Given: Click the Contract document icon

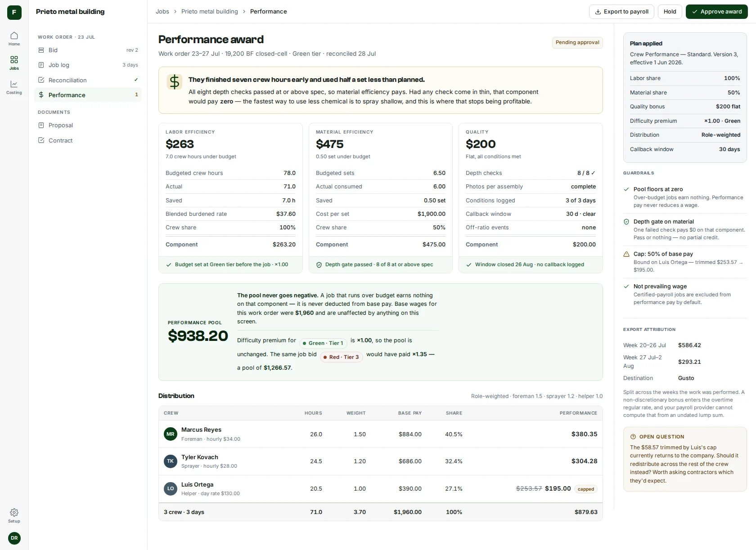Looking at the screenshot, I should [x=41, y=140].
